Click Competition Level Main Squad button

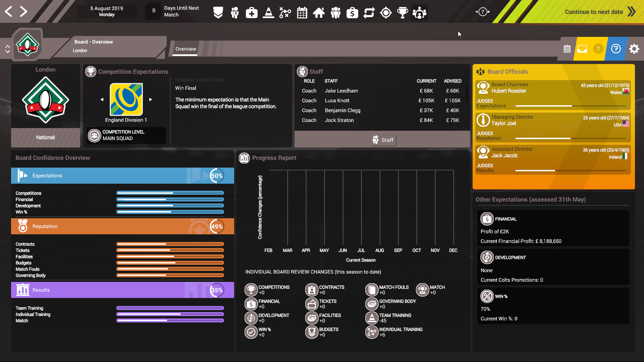click(x=126, y=135)
